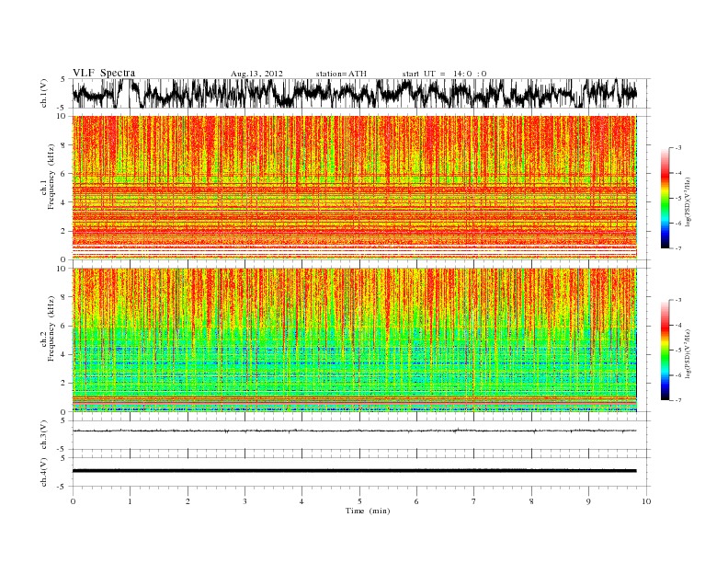The width and height of the screenshot is (728, 563).
Task: Click the ch.1 spectrogram color bar
Action: click(x=665, y=199)
